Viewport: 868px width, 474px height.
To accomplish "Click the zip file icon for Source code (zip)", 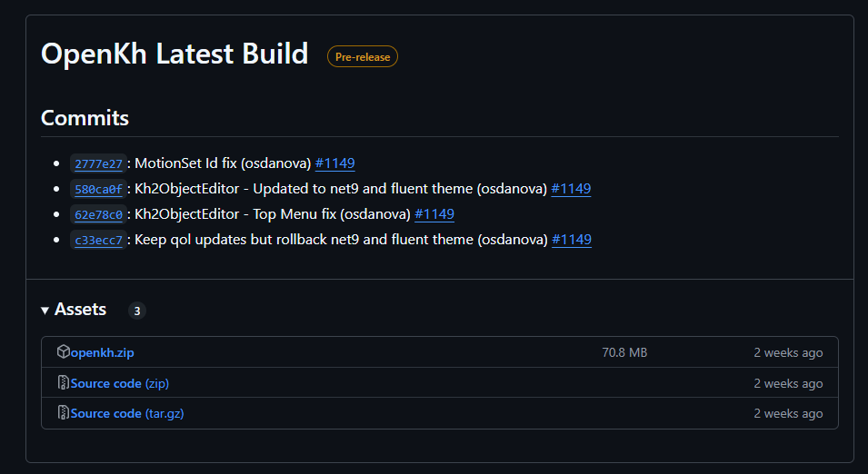I will pyautogui.click(x=63, y=382).
